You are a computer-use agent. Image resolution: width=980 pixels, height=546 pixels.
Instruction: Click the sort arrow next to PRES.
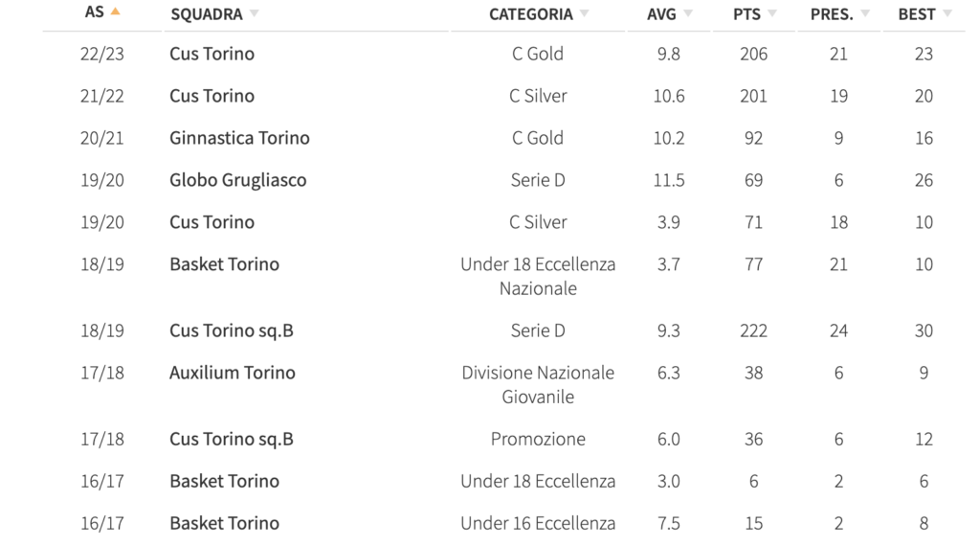(865, 13)
